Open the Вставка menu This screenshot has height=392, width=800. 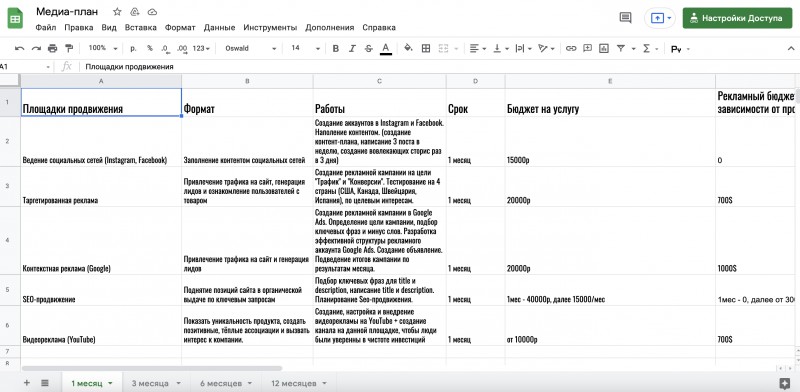(140, 28)
